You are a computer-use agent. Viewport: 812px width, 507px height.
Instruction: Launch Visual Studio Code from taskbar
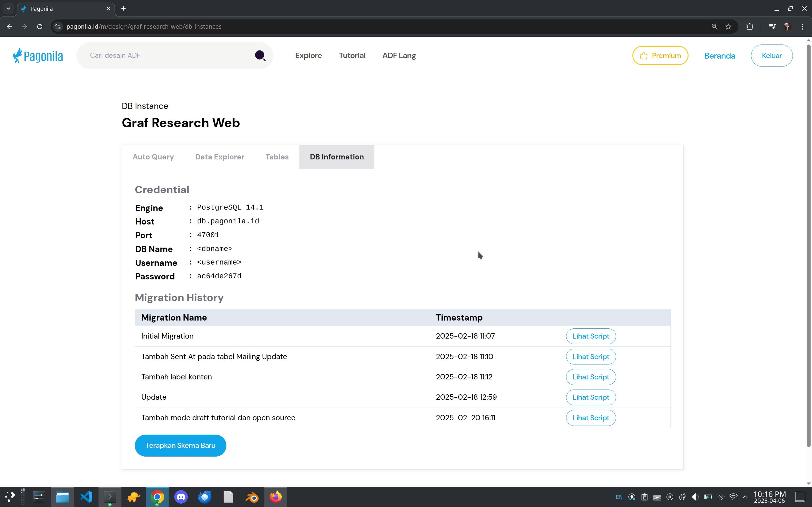(86, 497)
